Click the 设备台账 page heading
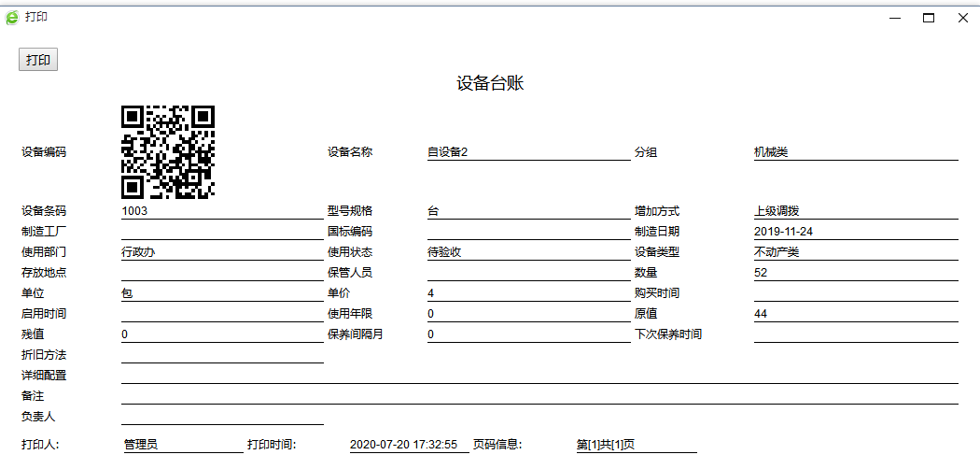The image size is (980, 469). [490, 84]
